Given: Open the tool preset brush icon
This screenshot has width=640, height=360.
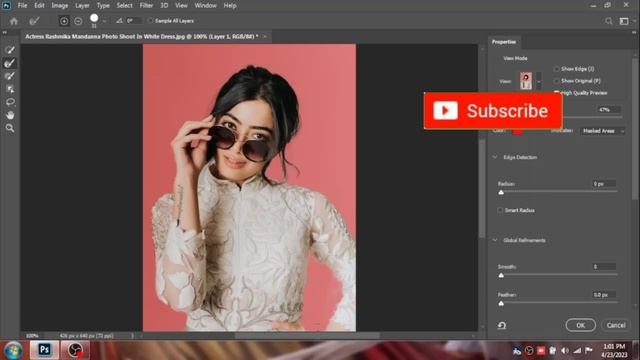Looking at the screenshot, I should (34, 21).
